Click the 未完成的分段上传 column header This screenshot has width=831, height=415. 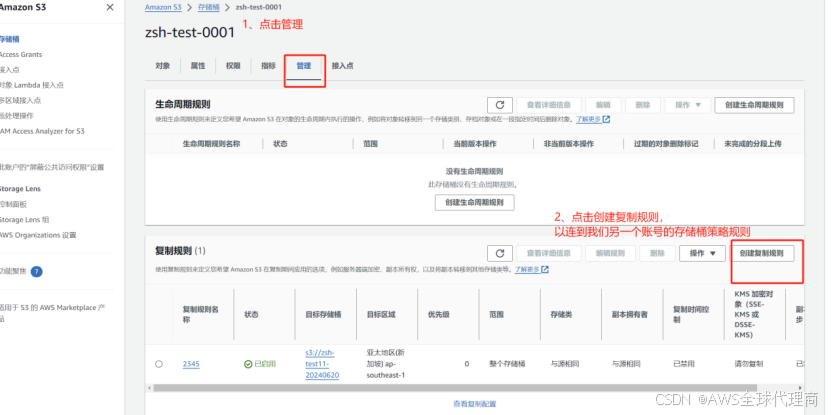pyautogui.click(x=753, y=144)
